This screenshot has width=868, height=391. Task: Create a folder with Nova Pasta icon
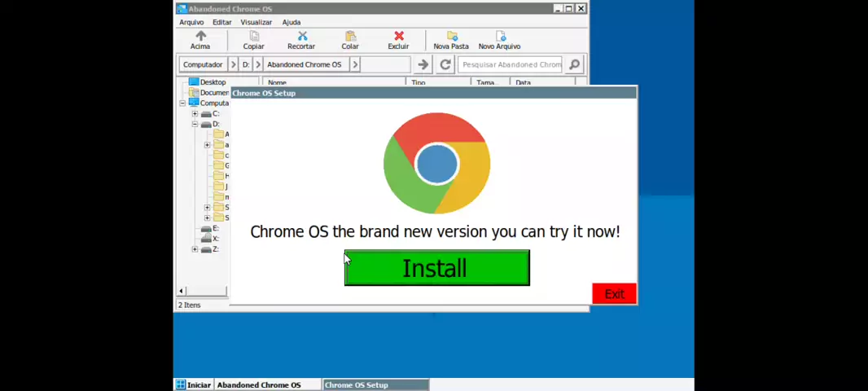point(452,36)
